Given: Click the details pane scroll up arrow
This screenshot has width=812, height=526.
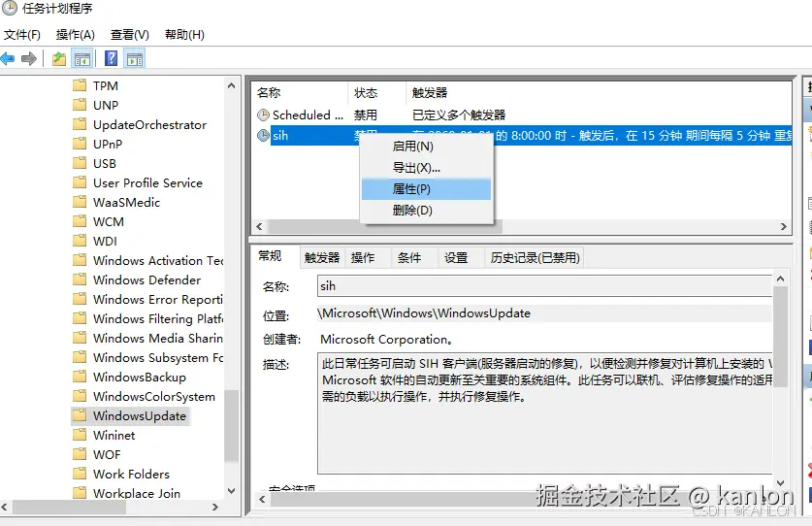Looking at the screenshot, I should (780, 279).
